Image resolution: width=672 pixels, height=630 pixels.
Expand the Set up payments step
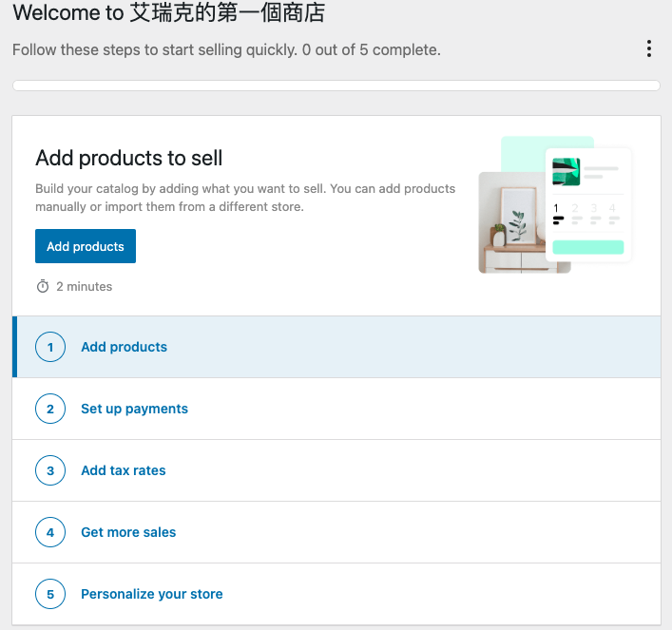click(336, 409)
